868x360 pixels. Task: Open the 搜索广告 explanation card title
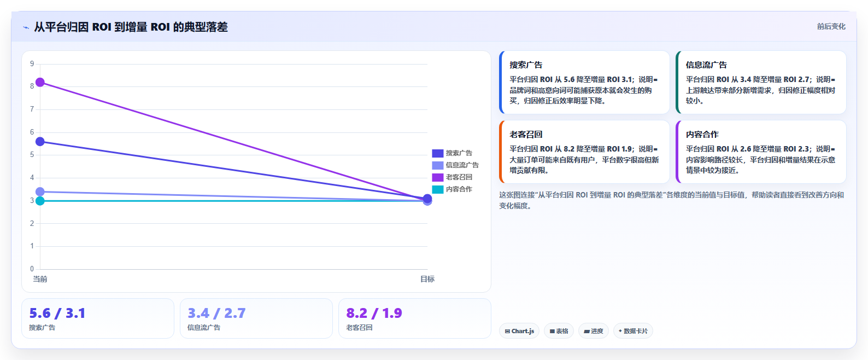click(x=526, y=65)
